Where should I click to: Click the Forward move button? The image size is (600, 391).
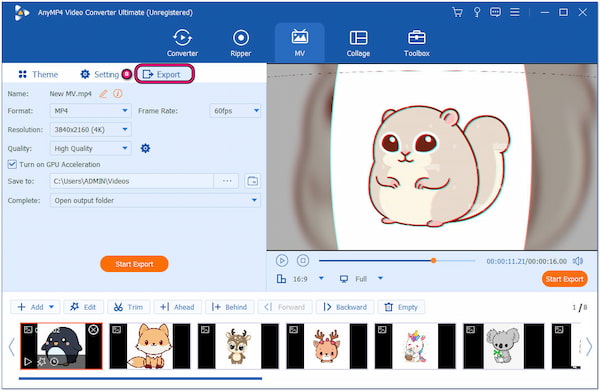[285, 307]
